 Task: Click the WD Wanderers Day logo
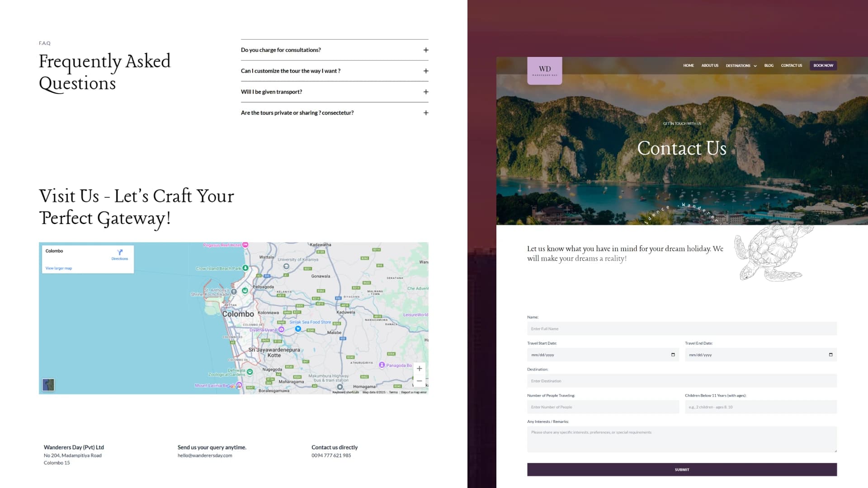[x=544, y=70]
